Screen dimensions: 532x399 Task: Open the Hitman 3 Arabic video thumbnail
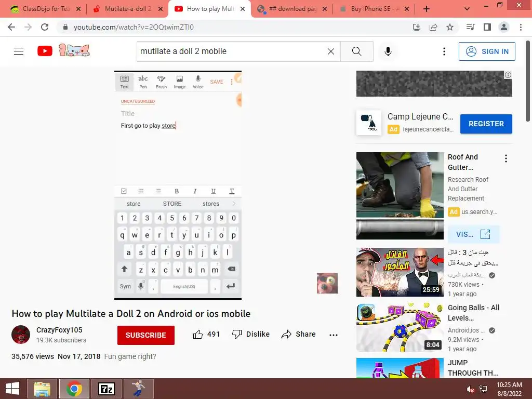(x=400, y=272)
